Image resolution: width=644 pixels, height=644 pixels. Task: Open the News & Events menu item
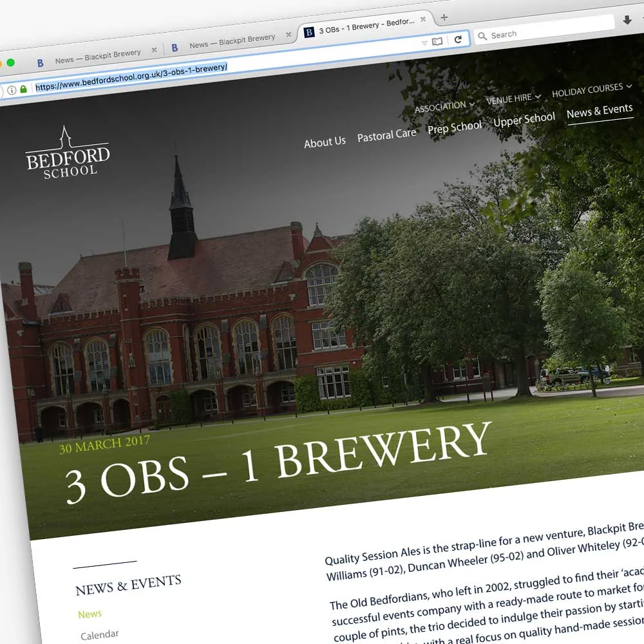tap(600, 111)
